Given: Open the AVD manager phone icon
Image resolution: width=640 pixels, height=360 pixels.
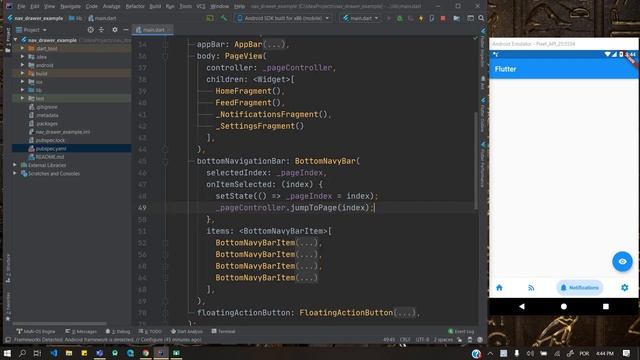Looking at the screenshot, I should (x=432, y=18).
